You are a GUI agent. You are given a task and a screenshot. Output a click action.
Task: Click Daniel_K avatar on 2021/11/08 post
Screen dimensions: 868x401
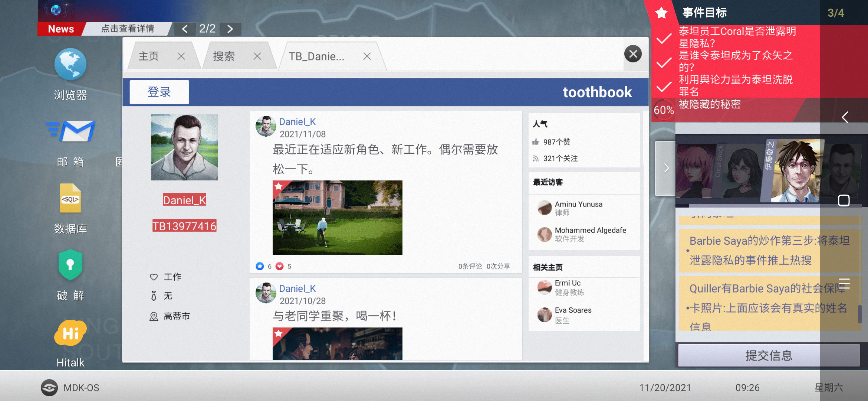pyautogui.click(x=266, y=126)
